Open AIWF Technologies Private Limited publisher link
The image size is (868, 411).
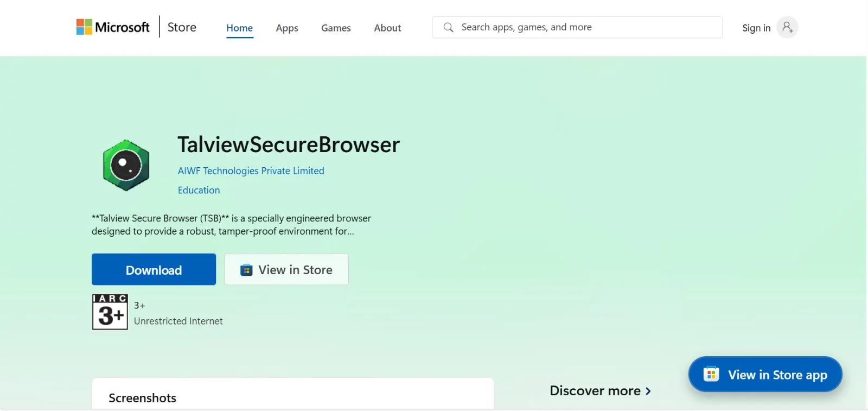pos(251,170)
